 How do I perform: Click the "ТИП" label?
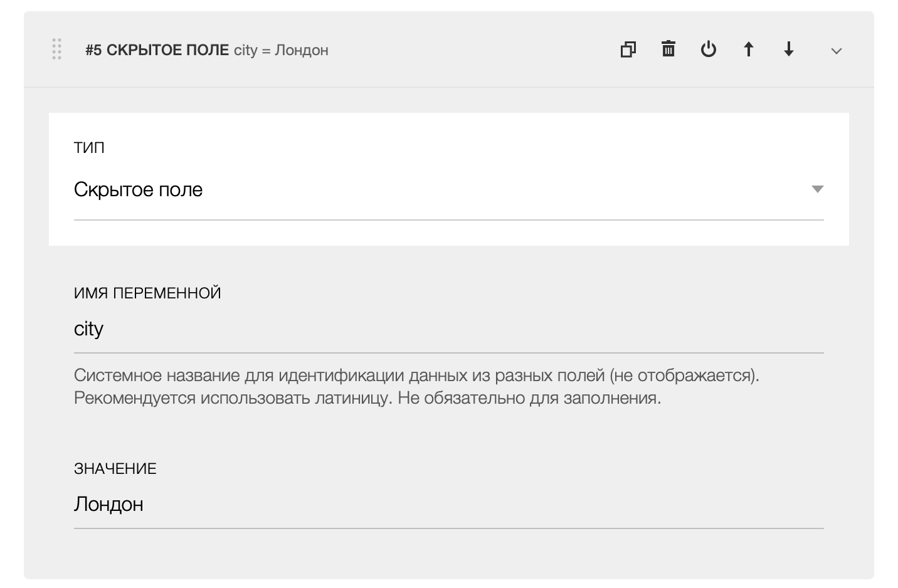click(x=89, y=148)
